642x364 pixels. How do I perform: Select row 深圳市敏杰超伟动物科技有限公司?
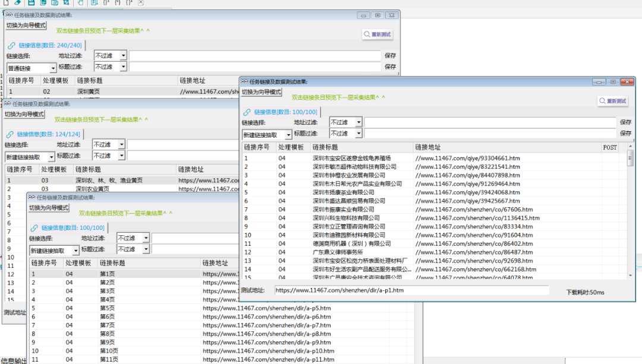[434, 167]
